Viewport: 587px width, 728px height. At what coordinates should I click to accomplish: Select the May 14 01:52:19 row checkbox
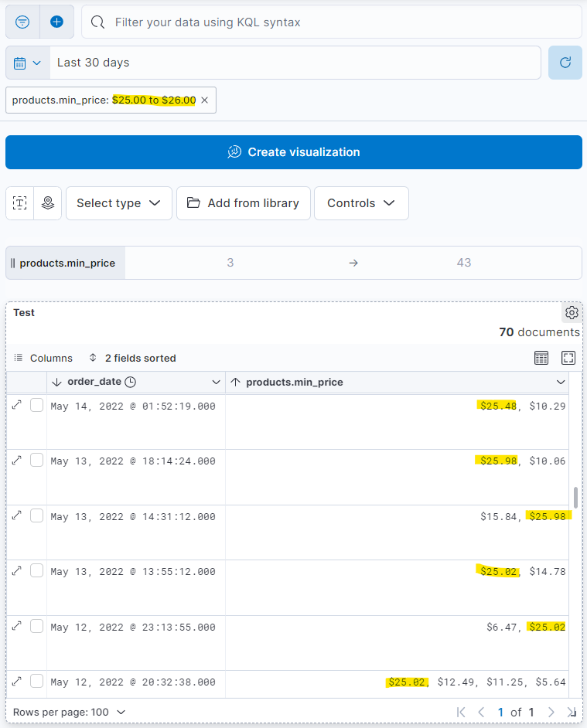coord(36,405)
